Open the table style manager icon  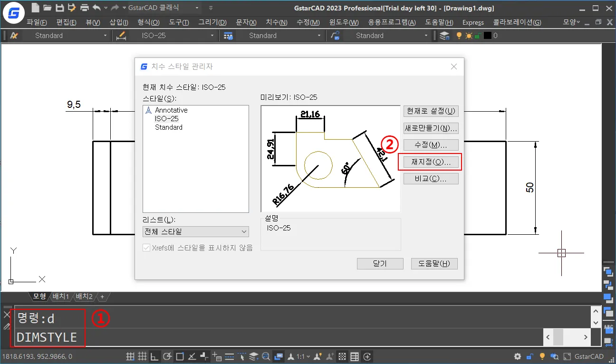click(x=228, y=36)
